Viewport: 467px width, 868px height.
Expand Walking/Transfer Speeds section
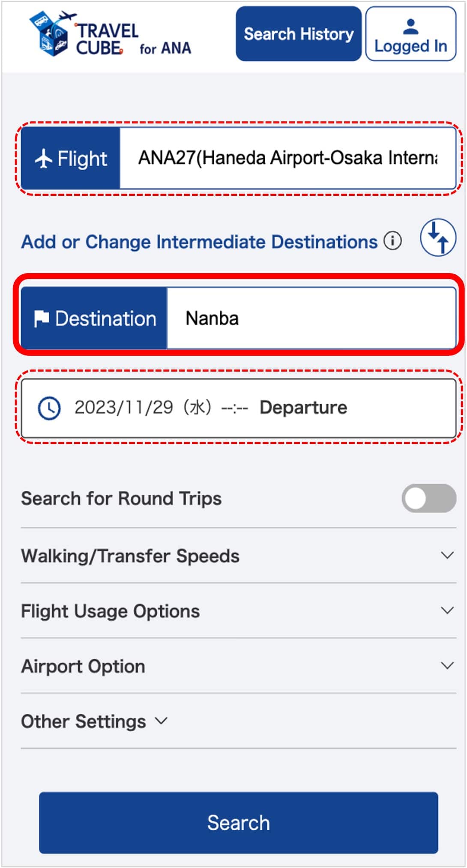click(447, 556)
